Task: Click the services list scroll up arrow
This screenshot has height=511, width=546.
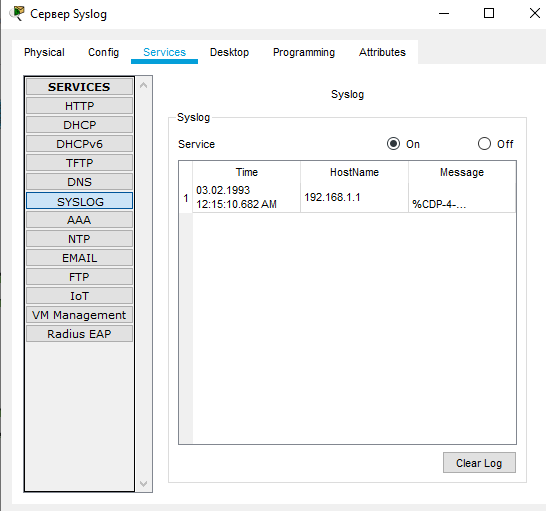Action: point(143,85)
